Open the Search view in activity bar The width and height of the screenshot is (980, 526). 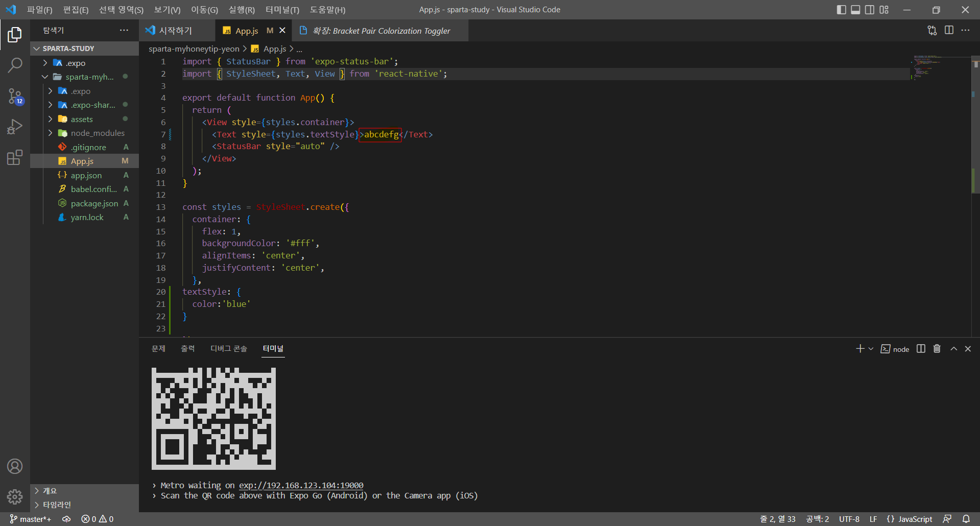click(15, 65)
